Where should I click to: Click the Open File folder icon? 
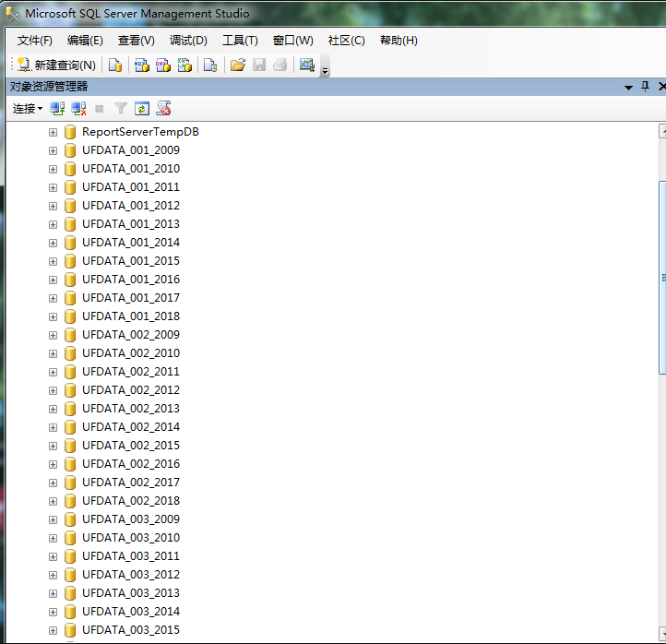(238, 65)
